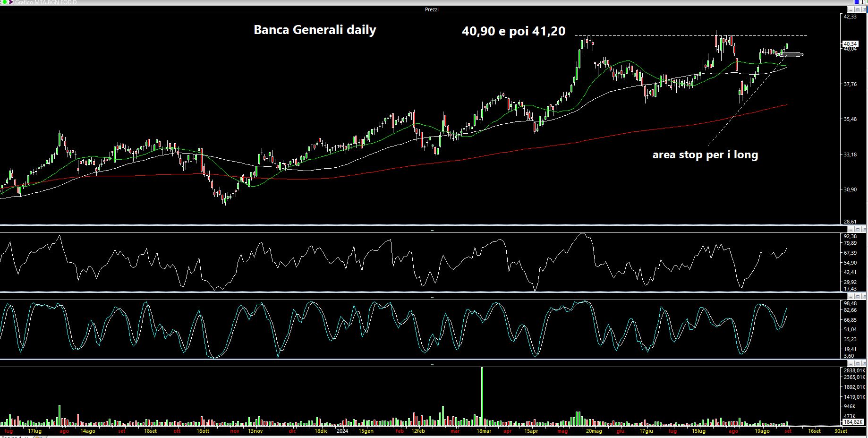Click the Grafico MTA.BGN EOD D window title

pyautogui.click(x=46, y=2)
